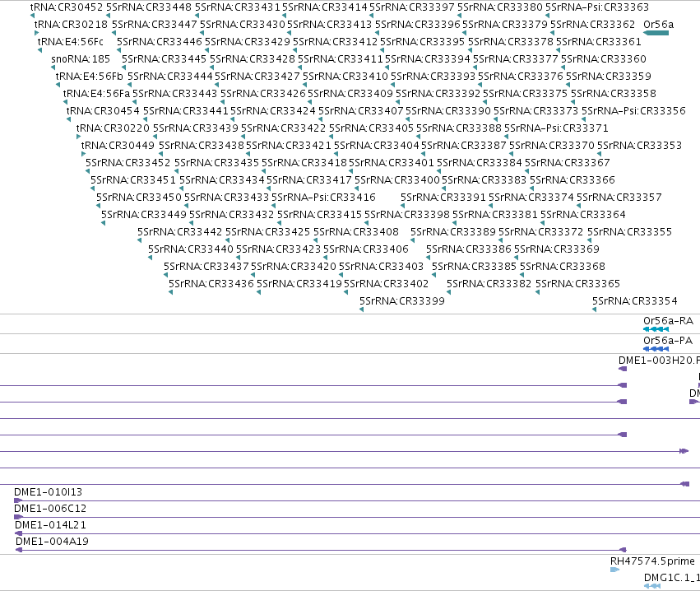
Task: Click the arrow glyph under 5SrRNA:CR33354
Action: click(x=594, y=309)
